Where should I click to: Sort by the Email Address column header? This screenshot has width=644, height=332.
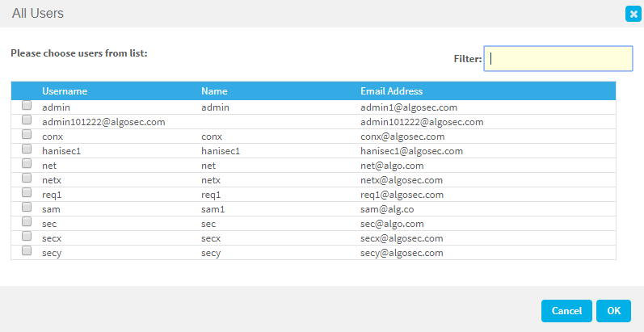391,91
